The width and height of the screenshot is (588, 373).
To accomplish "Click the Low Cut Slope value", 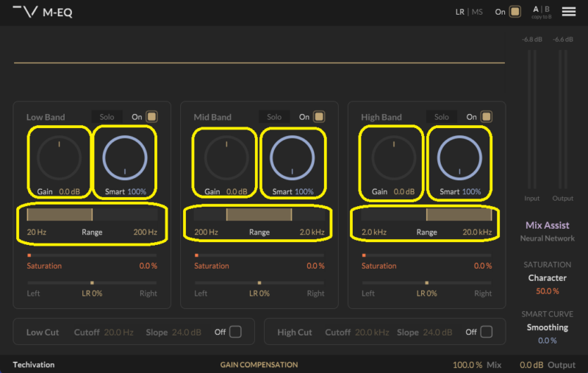I will (186, 333).
